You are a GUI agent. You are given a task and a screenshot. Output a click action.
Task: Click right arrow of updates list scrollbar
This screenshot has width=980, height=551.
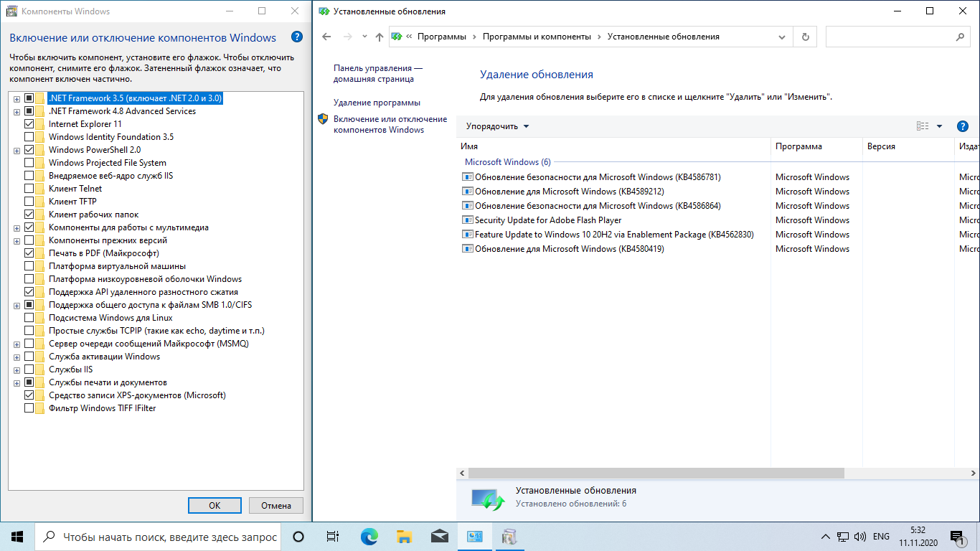point(974,474)
